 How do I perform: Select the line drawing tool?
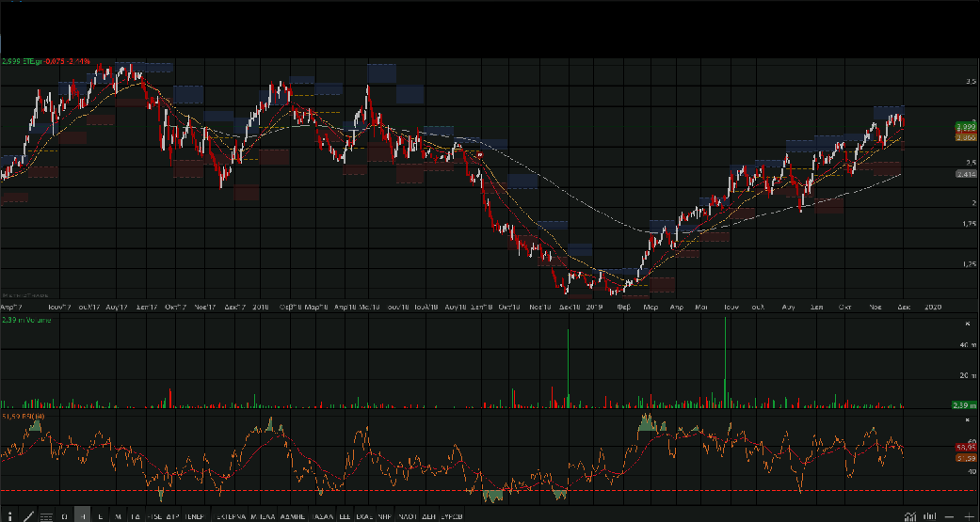[x=28, y=516]
